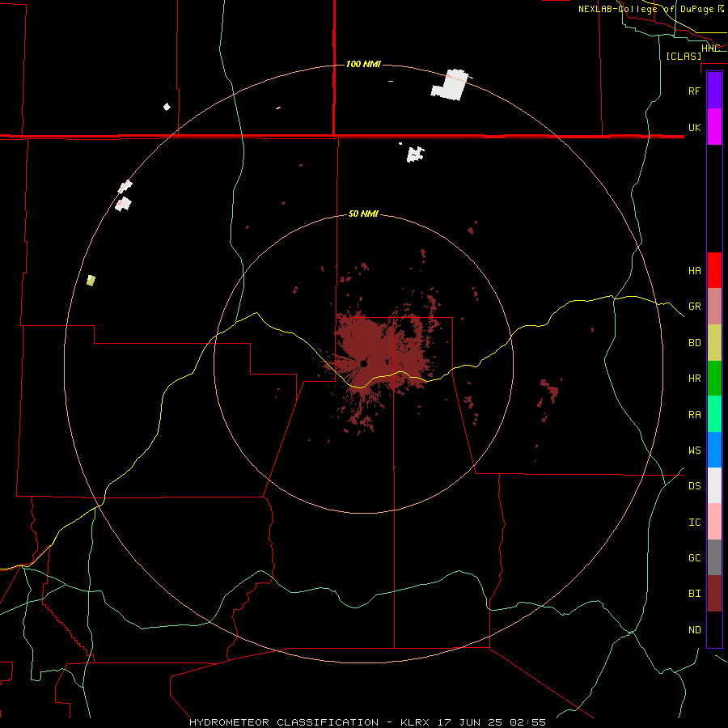Click the radar site center dot
Screen dimensions: 728x728
pos(363,364)
